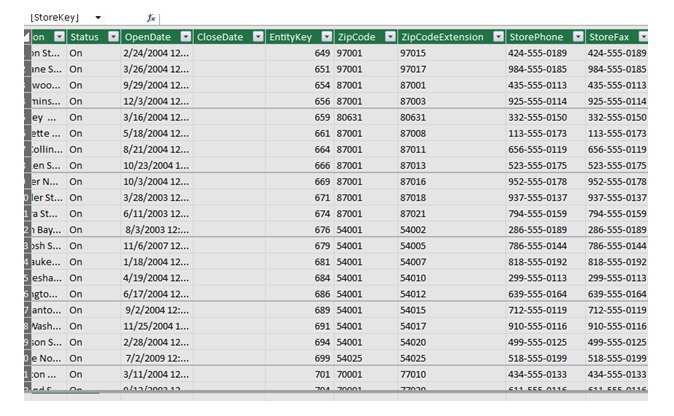Select the StoreFax column header

(617, 37)
